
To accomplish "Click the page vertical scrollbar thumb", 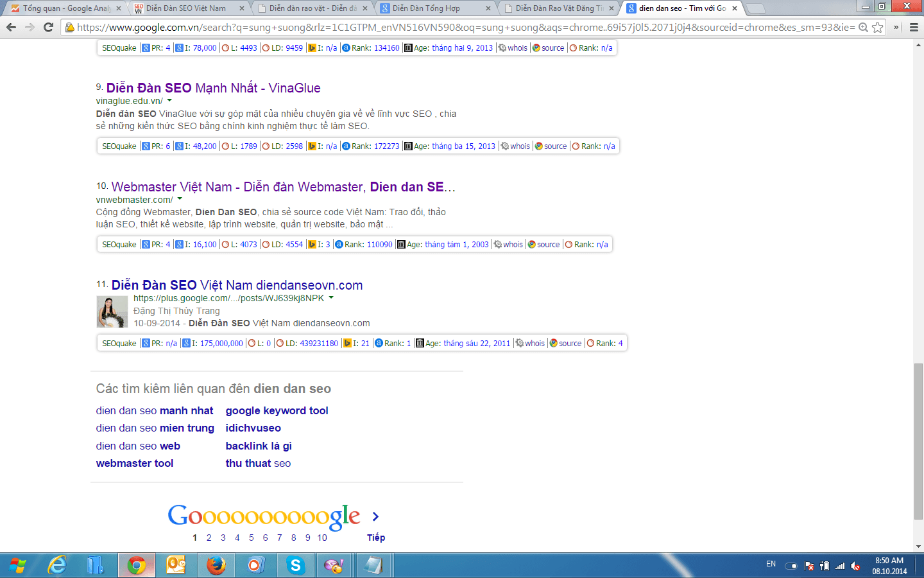I will point(918,441).
